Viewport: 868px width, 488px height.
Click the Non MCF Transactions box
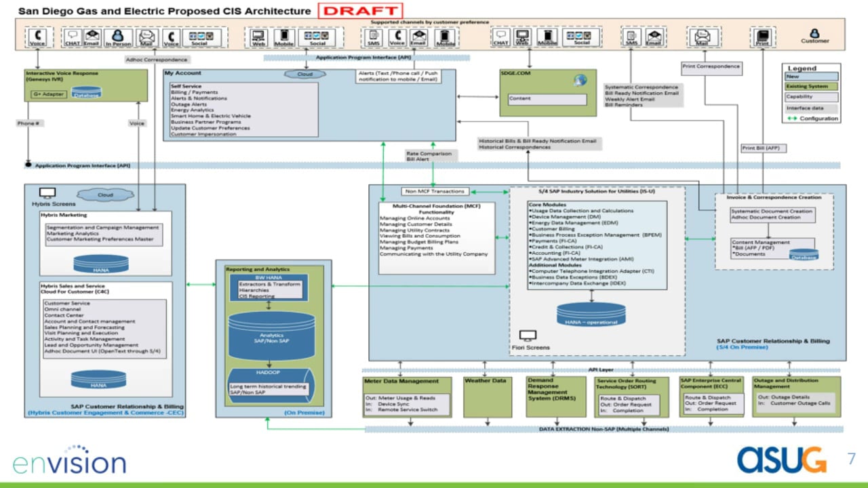pos(435,191)
